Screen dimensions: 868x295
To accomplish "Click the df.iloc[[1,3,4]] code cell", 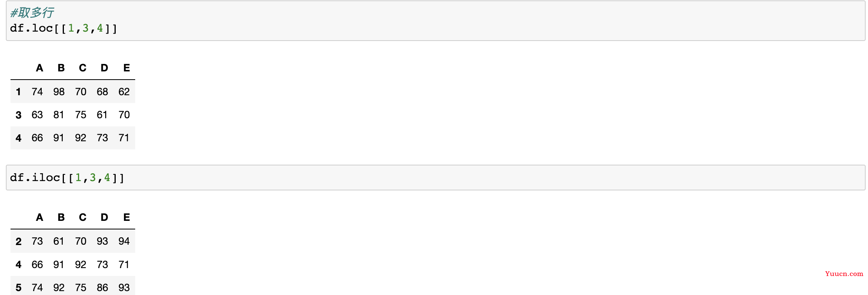I will tap(436, 178).
